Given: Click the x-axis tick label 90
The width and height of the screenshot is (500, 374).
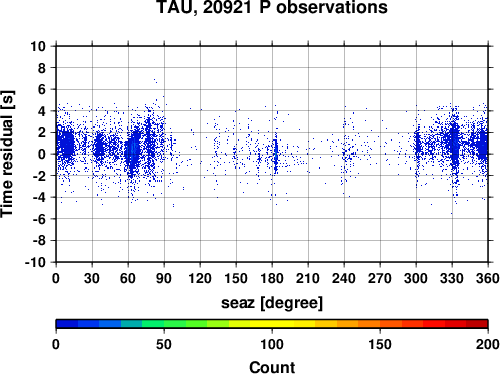Looking at the screenshot, I should click(164, 278).
